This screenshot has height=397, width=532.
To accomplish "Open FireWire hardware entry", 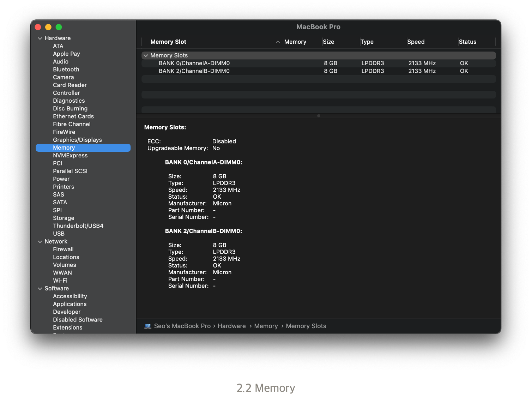I will pos(64,132).
